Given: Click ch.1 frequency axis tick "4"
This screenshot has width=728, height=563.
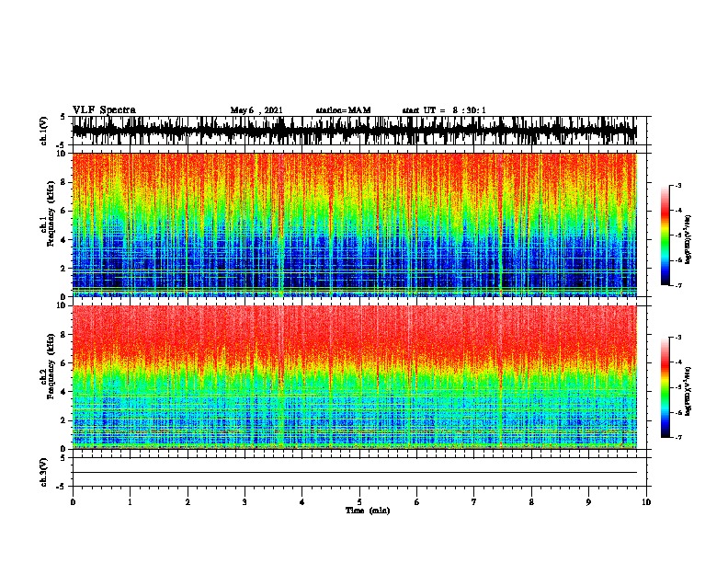Looking at the screenshot, I should pos(64,240).
